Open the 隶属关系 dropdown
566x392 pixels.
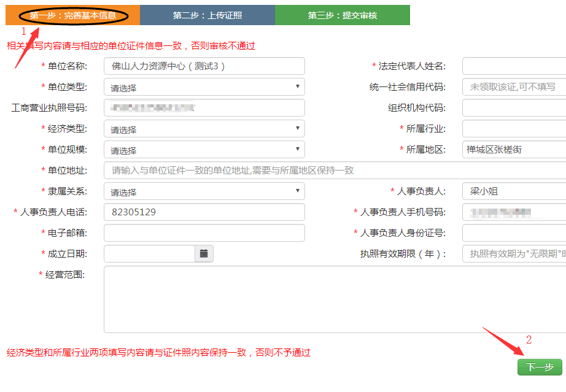tap(204, 191)
